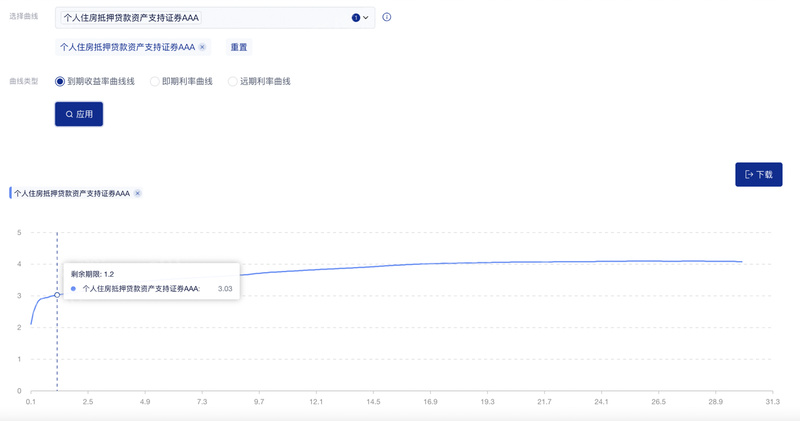The image size is (800, 421).
Task: Click the curve chip label below the selector
Action: coord(127,47)
